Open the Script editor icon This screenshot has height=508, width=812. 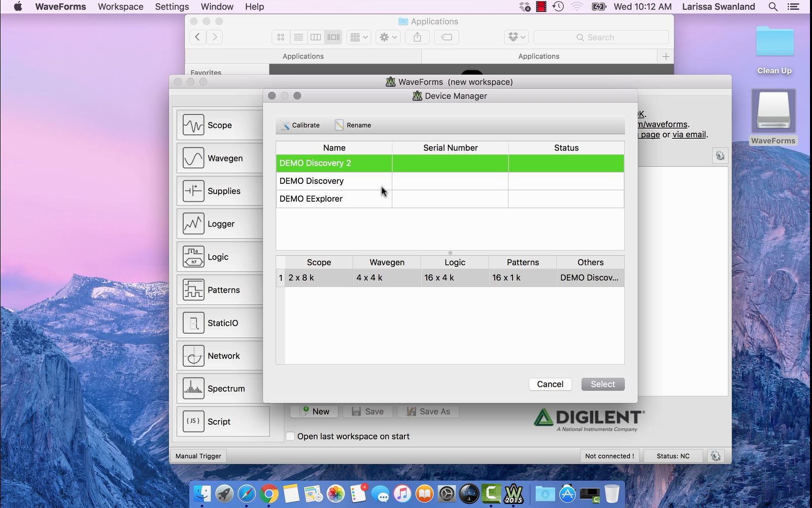tap(193, 422)
